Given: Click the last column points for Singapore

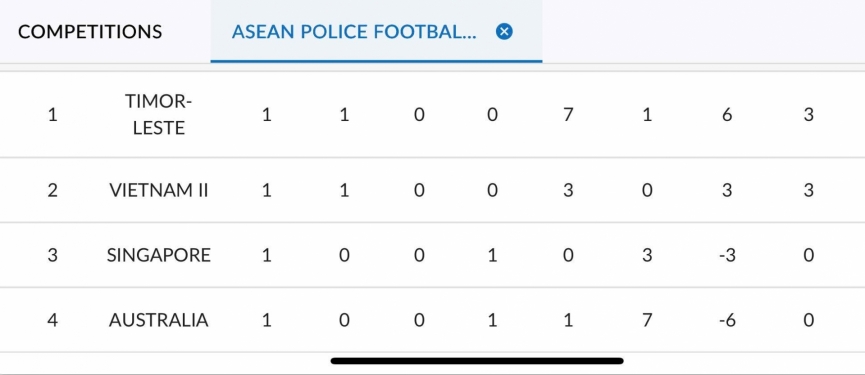Looking at the screenshot, I should click(808, 255).
